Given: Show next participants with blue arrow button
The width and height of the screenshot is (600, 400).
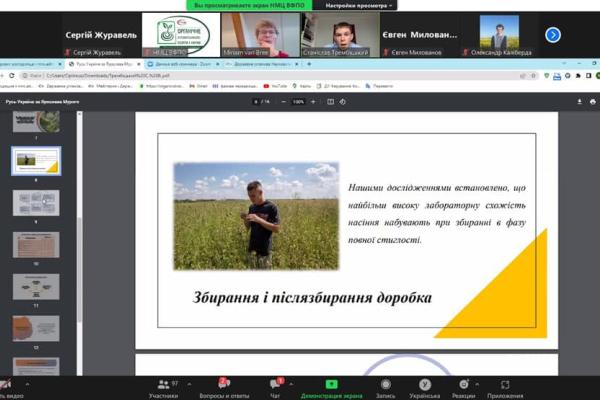Looking at the screenshot, I should (553, 35).
